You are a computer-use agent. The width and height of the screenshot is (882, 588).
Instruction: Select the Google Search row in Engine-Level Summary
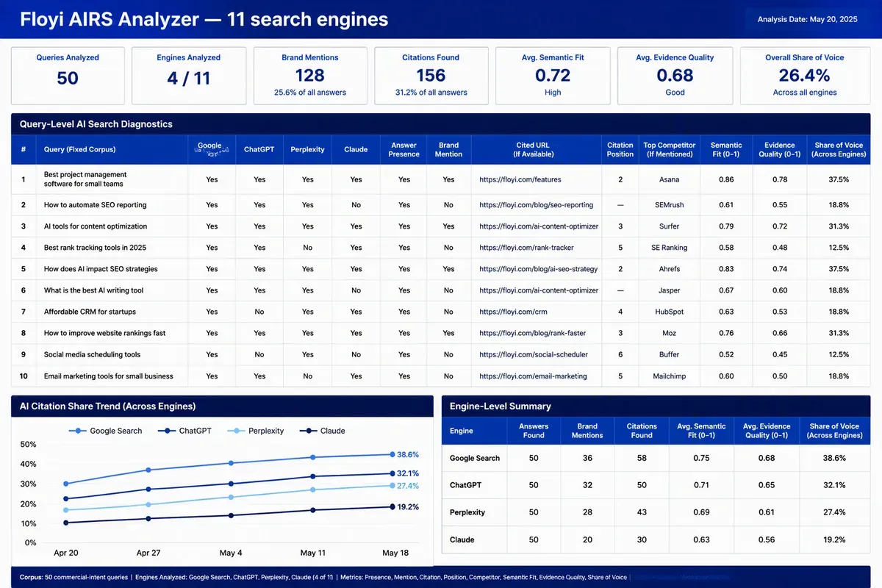pyautogui.click(x=656, y=458)
